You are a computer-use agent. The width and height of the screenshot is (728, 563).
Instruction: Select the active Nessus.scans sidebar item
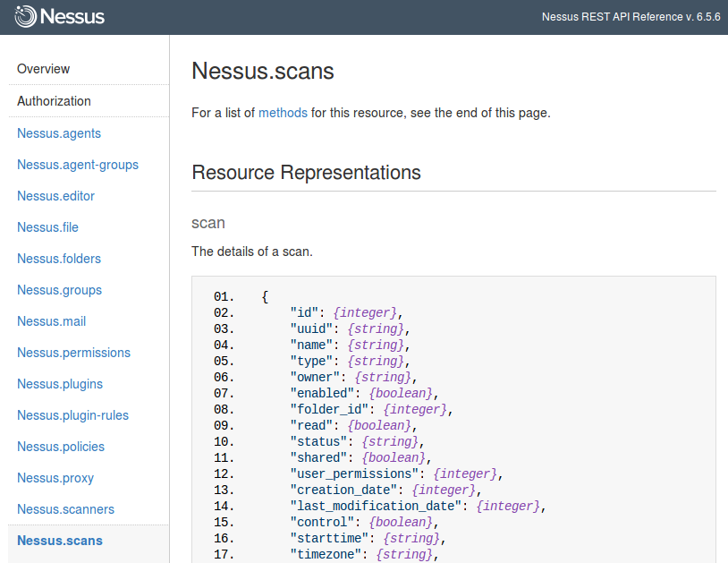[x=60, y=541]
